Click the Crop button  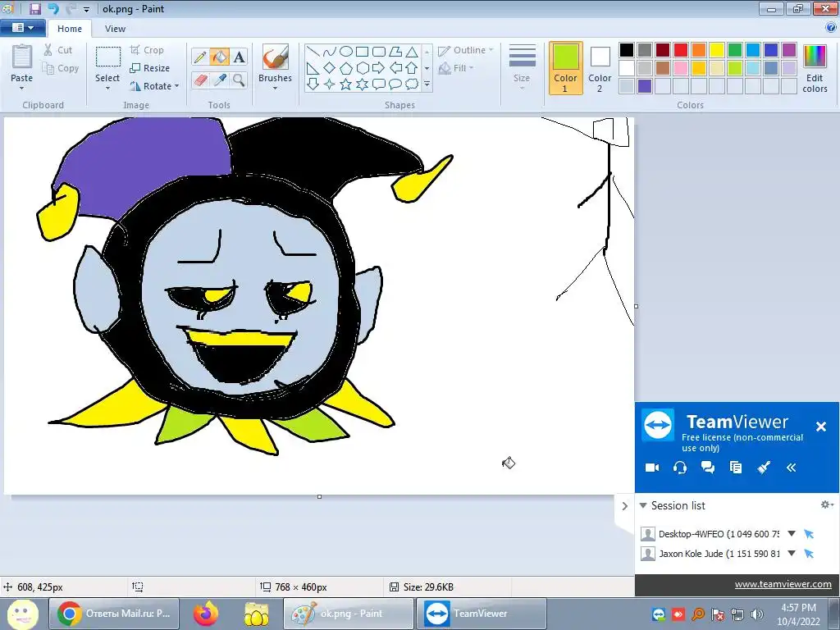(x=147, y=50)
